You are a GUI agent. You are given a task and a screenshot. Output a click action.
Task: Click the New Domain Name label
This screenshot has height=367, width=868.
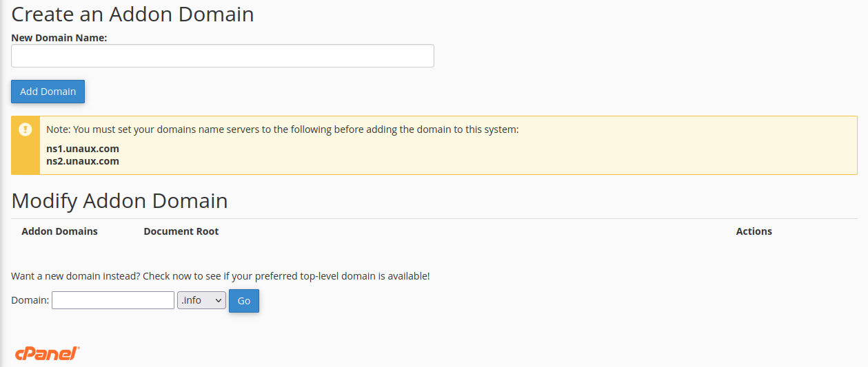tap(59, 38)
